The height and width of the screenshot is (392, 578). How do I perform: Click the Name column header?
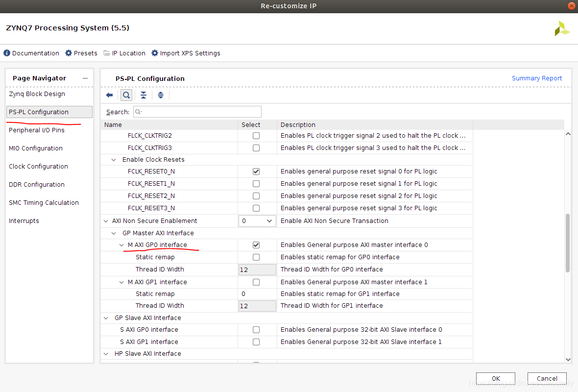tap(169, 124)
